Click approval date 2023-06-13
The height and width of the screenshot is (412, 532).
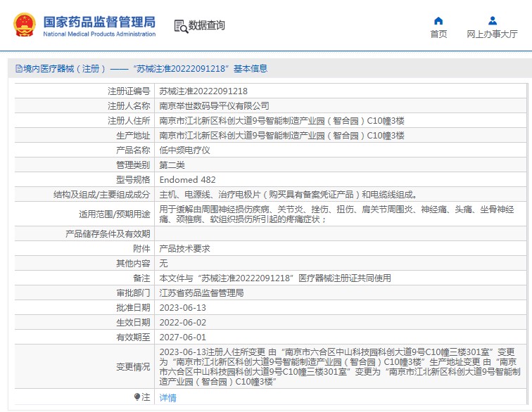[x=182, y=308]
